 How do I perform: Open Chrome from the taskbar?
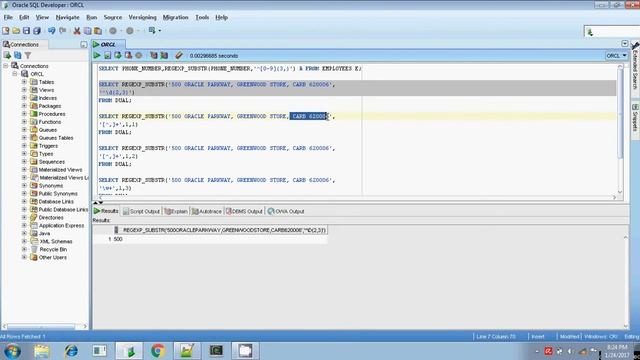(x=158, y=351)
